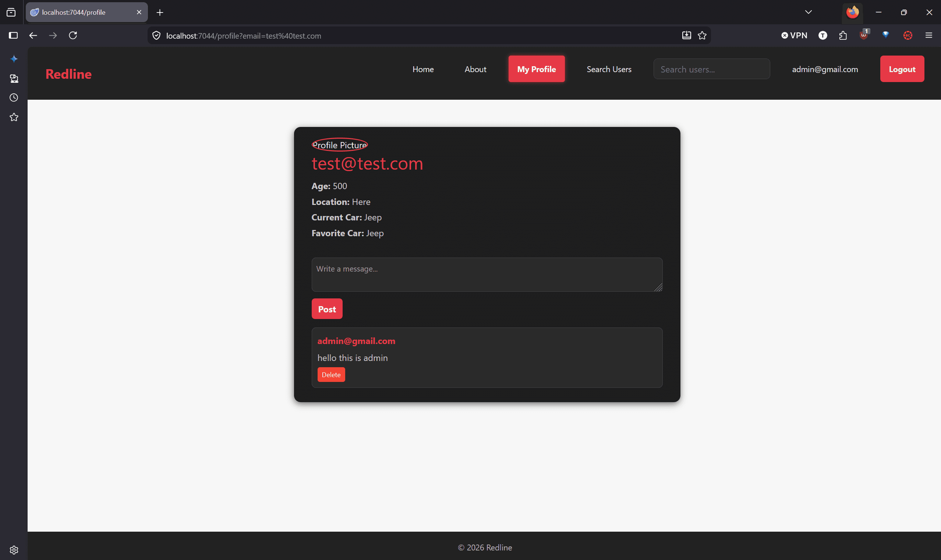
Task: Open the VPN indicator
Action: pyautogui.click(x=794, y=35)
